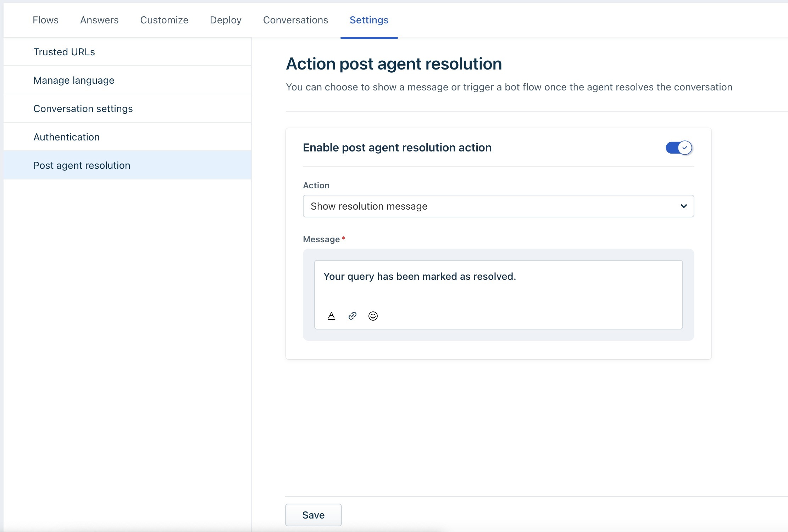
Task: Select the Deploy tab
Action: [226, 20]
